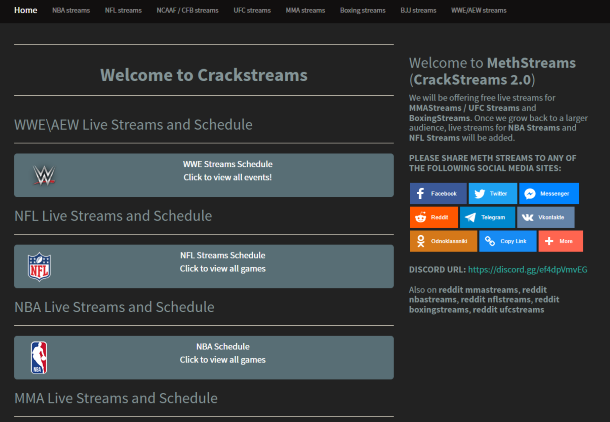Open BJJ streams menu item
The height and width of the screenshot is (422, 610).
click(x=418, y=11)
